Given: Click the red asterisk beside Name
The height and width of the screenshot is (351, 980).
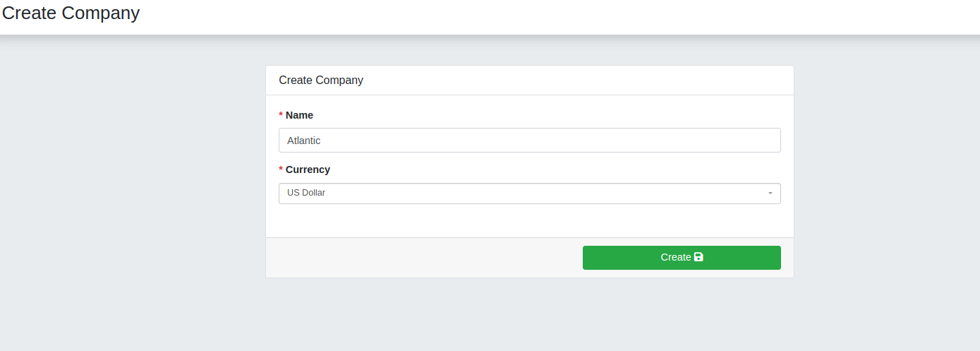Looking at the screenshot, I should pos(281,115).
